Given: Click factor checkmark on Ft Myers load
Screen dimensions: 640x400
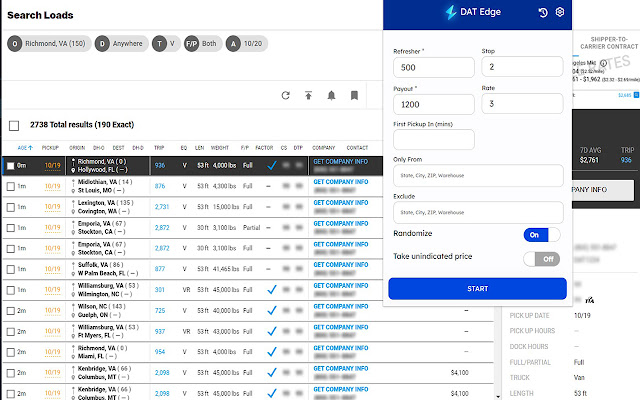Looking at the screenshot, I should [x=272, y=331].
